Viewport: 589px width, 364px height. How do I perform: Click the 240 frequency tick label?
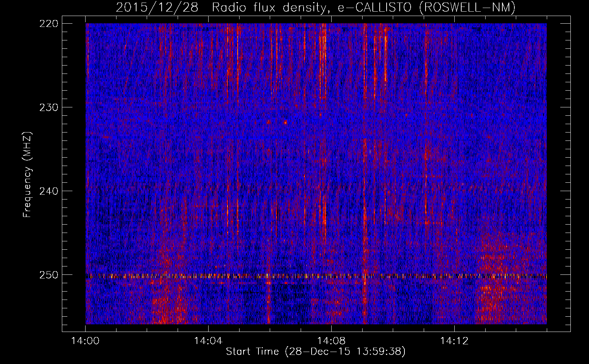pos(48,191)
